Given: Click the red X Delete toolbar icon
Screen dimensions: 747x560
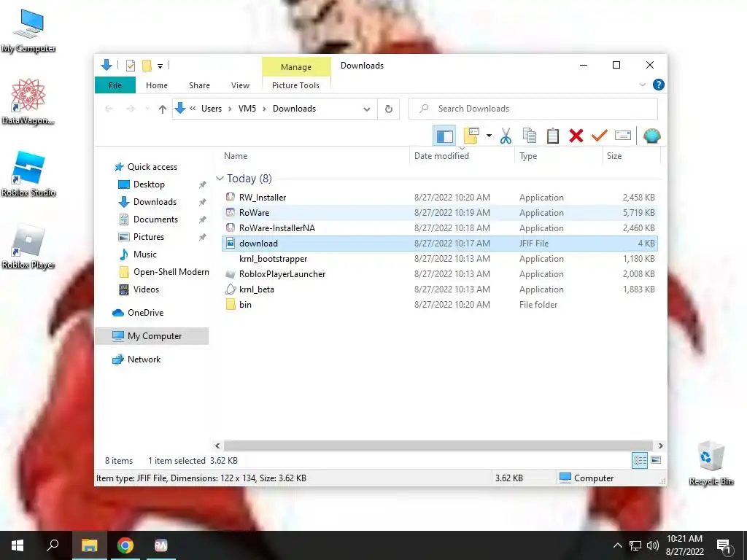Looking at the screenshot, I should click(576, 136).
